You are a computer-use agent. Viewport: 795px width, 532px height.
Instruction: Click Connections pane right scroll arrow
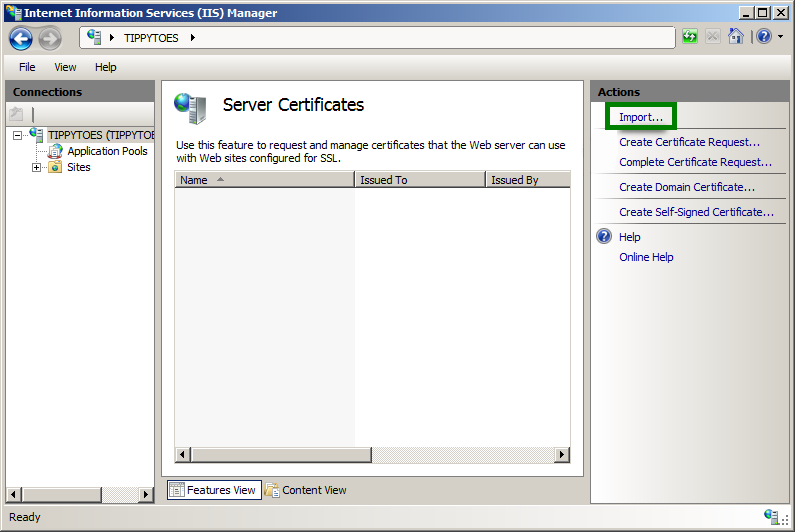[146, 494]
